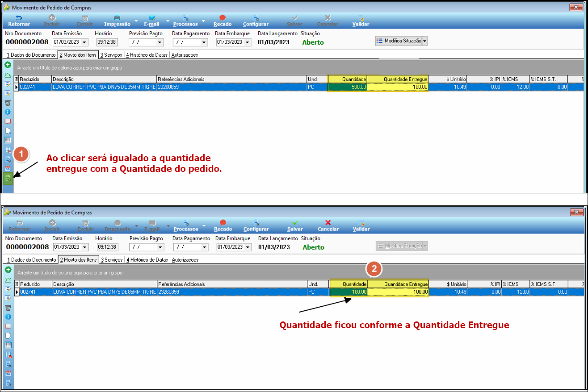
Task: Click the Quantidade Entregue column header, upper window
Action: (398, 79)
